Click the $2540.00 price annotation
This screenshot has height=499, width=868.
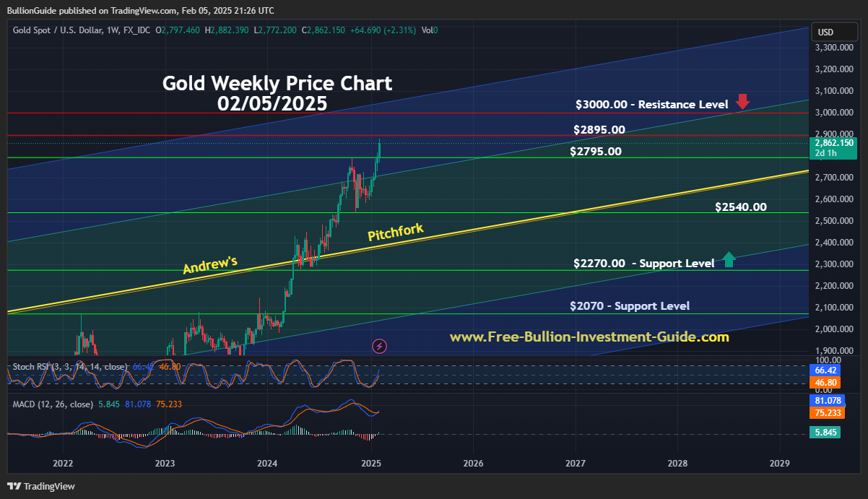[x=741, y=207]
